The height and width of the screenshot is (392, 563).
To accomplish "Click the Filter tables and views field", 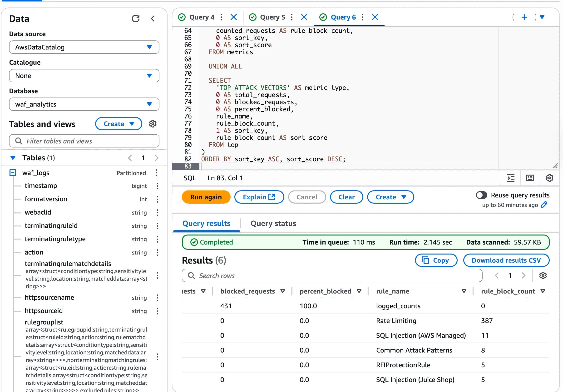I will click(84, 141).
